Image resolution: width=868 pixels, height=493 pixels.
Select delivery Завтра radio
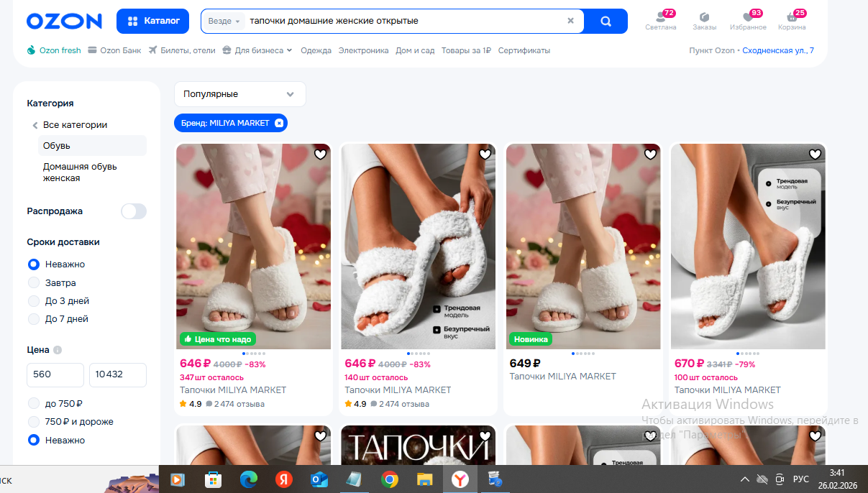pyautogui.click(x=34, y=283)
